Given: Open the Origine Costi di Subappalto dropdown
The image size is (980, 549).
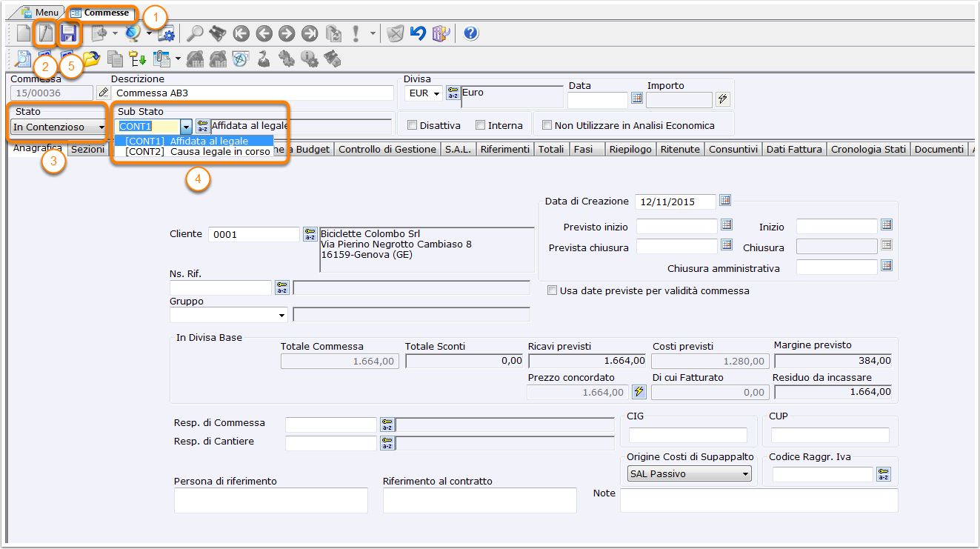Looking at the screenshot, I should click(x=689, y=473).
